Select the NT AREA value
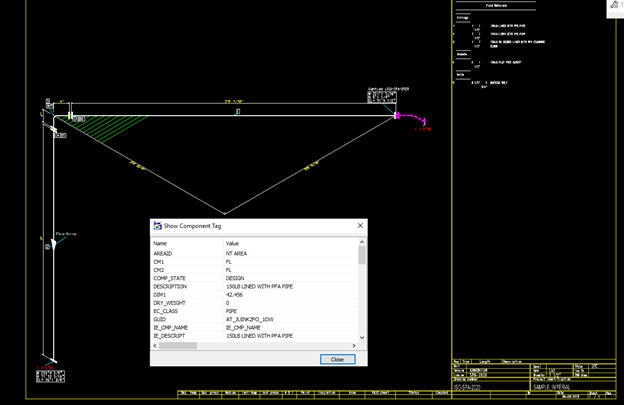 (x=236, y=253)
